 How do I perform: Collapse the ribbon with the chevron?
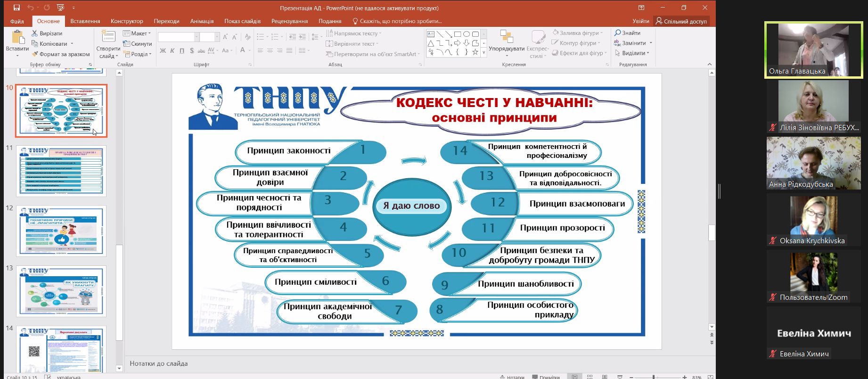pos(711,64)
